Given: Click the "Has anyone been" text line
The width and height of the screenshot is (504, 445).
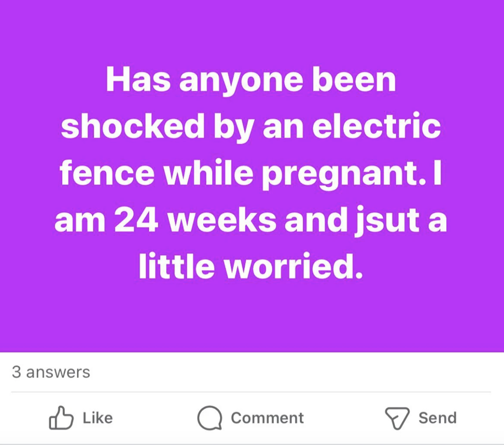Looking at the screenshot, I should click(x=251, y=80).
